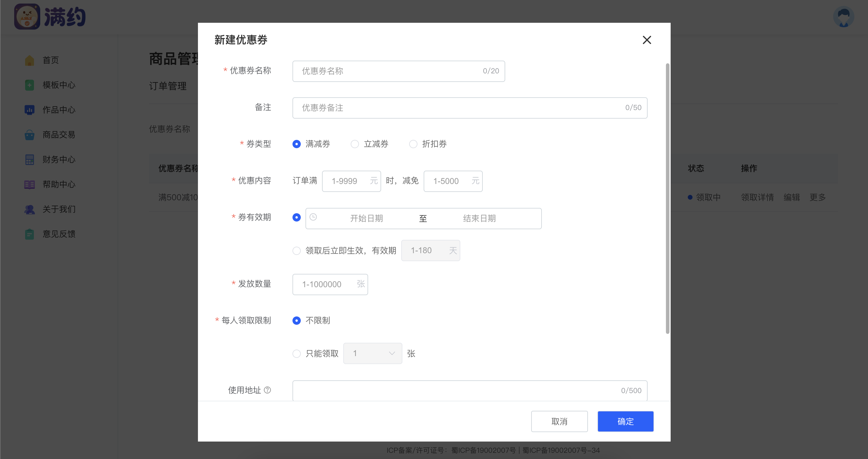Viewport: 868px width, 459px height.
Task: Open 财务中心 in the sidebar
Action: (59, 159)
